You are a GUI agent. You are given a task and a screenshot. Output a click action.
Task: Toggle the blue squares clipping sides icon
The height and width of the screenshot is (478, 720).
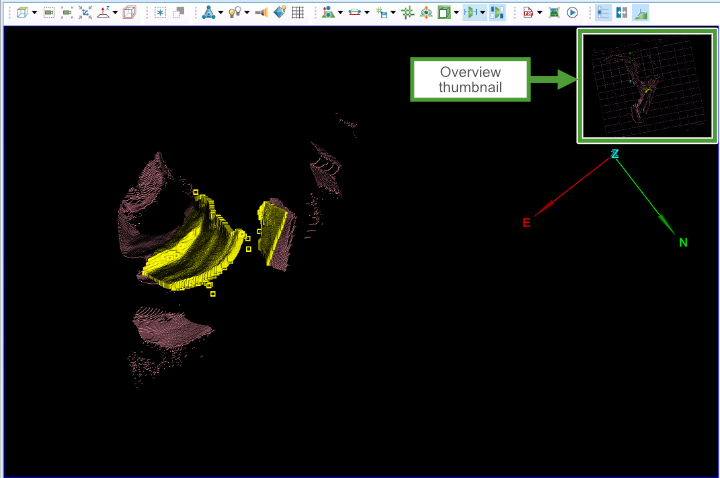(497, 12)
